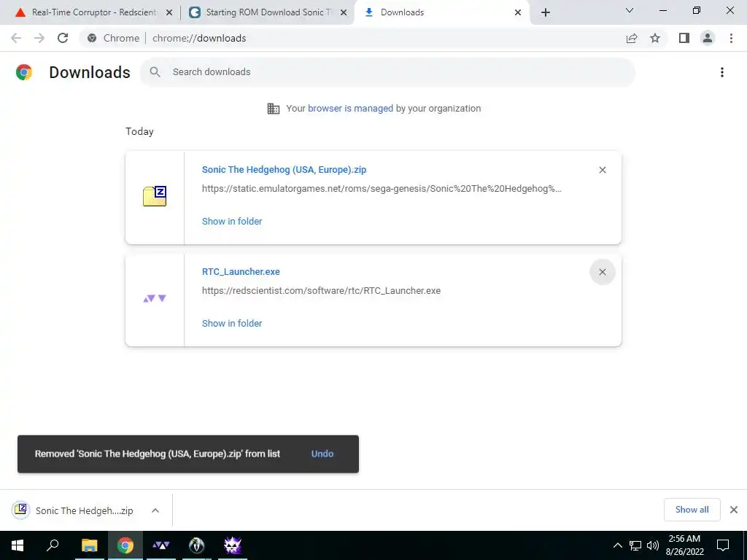Open the notification center icon

pos(723,545)
